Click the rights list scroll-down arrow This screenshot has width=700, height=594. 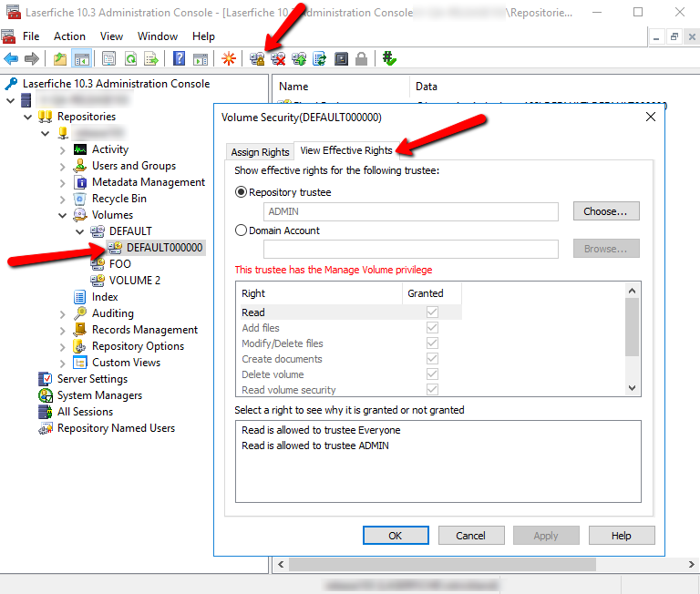tap(632, 388)
